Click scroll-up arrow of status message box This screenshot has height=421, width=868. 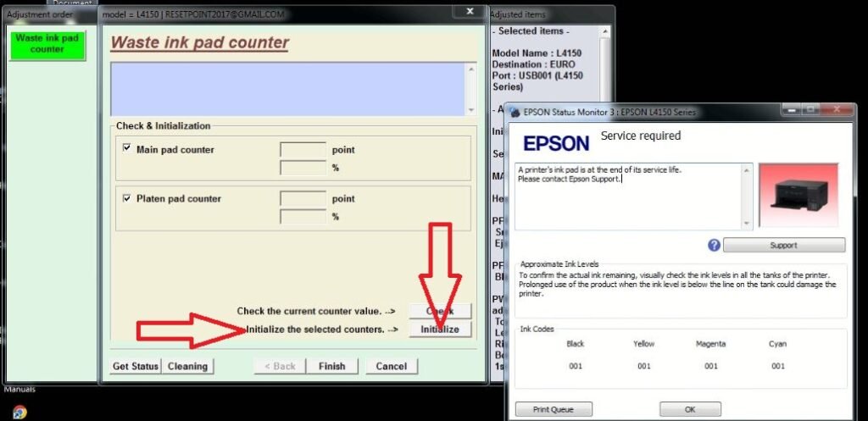pyautogui.click(x=747, y=170)
